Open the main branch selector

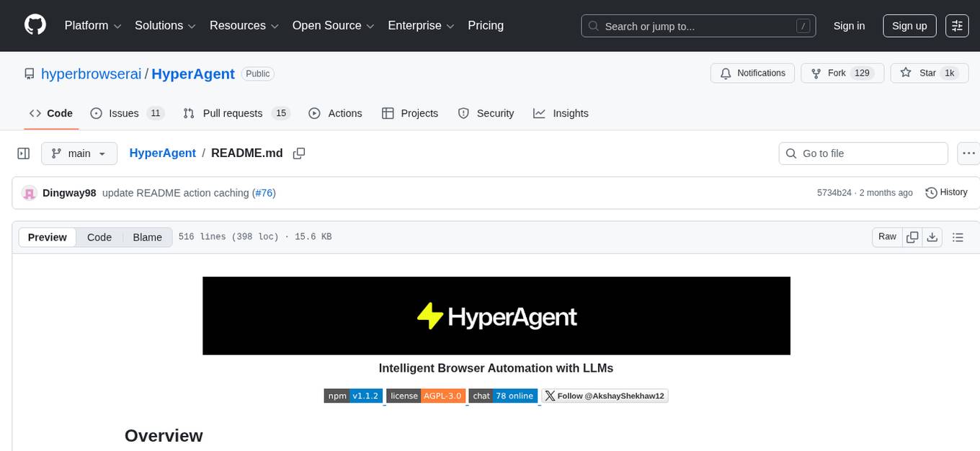point(79,153)
